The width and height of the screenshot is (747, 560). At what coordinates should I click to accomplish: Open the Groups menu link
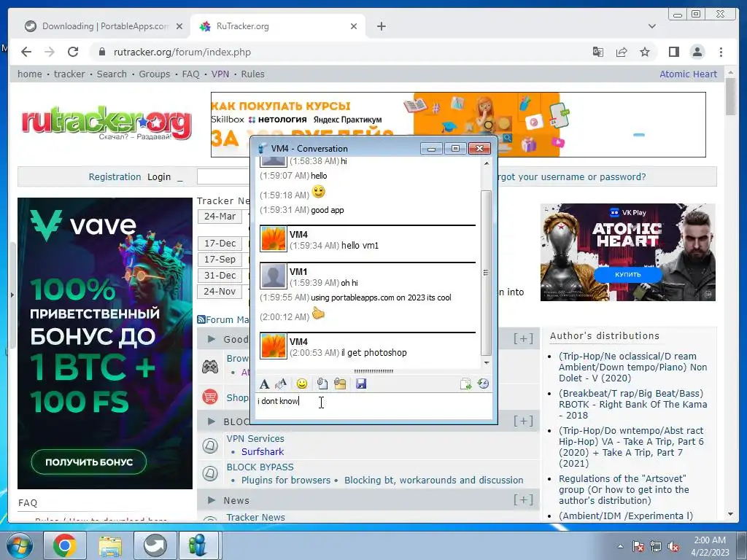coord(155,74)
